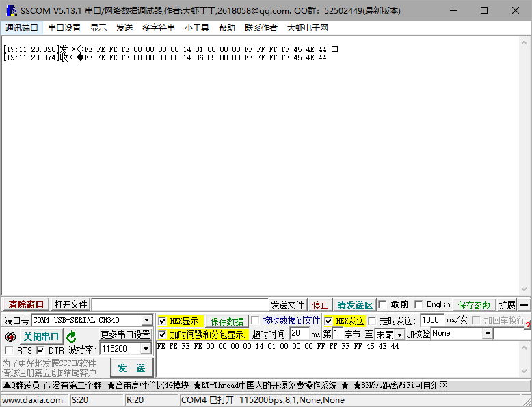Screen dimensions: 532x407
Task: Click the 保存参数 button
Action: coord(475,304)
